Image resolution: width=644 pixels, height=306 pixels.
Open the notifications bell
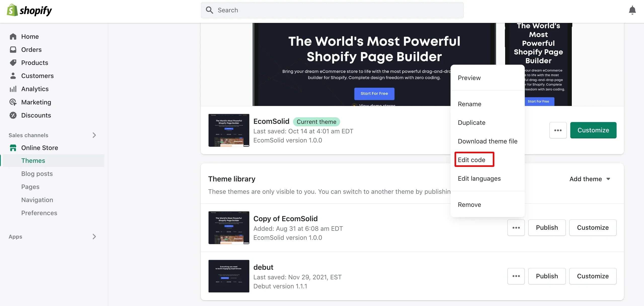click(632, 10)
